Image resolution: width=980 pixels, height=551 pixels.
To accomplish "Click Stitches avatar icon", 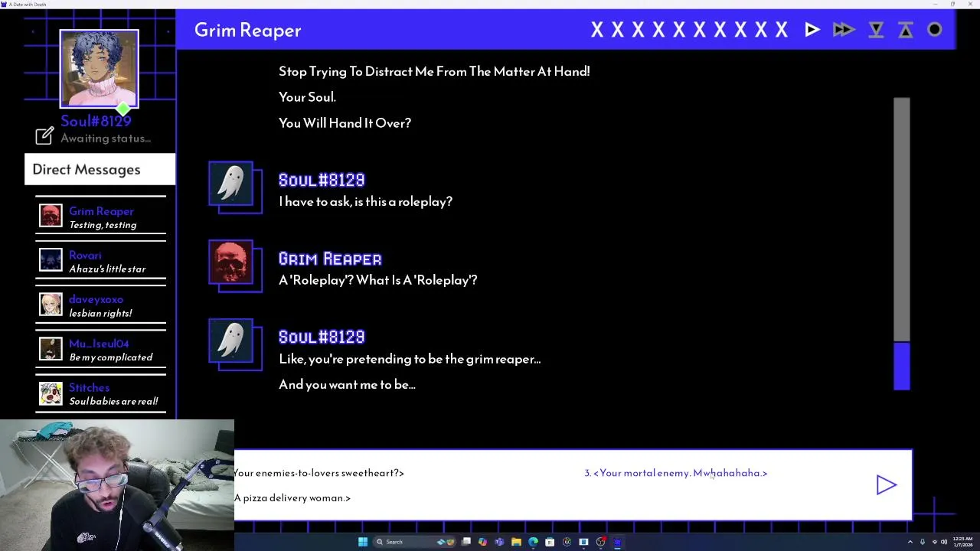I will 51,393.
